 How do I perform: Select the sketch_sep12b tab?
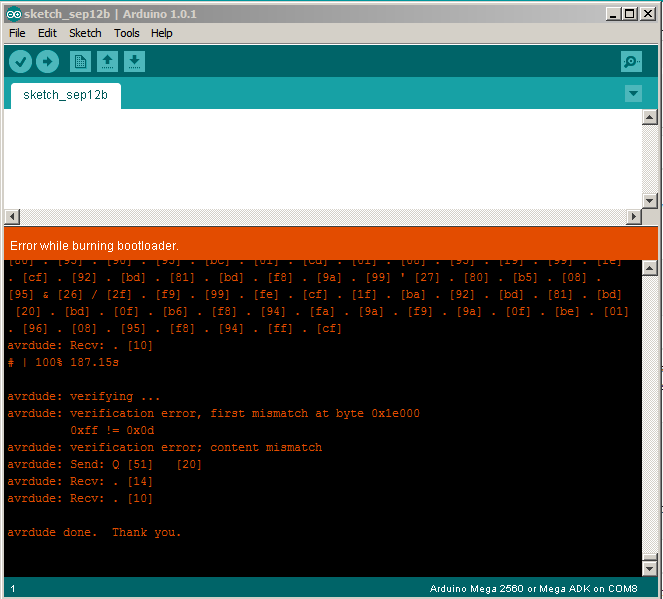pyautogui.click(x=66, y=95)
